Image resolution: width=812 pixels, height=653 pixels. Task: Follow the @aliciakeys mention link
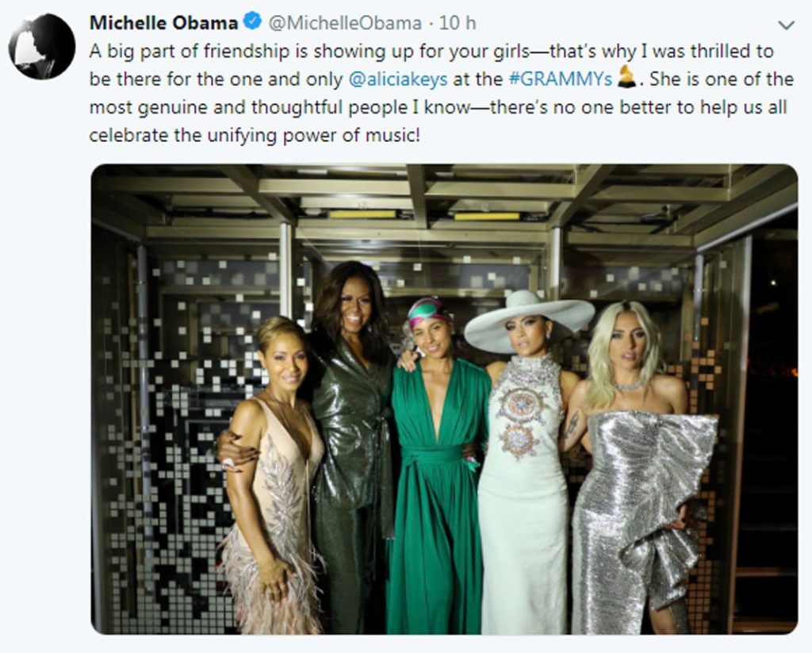click(398, 79)
